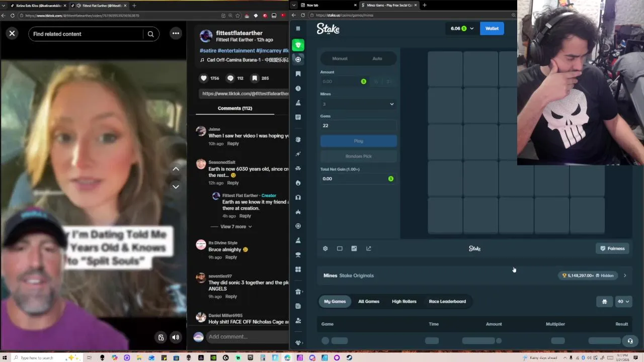Open the #satire hashtag link
The width and height of the screenshot is (644, 362).
pyautogui.click(x=208, y=51)
